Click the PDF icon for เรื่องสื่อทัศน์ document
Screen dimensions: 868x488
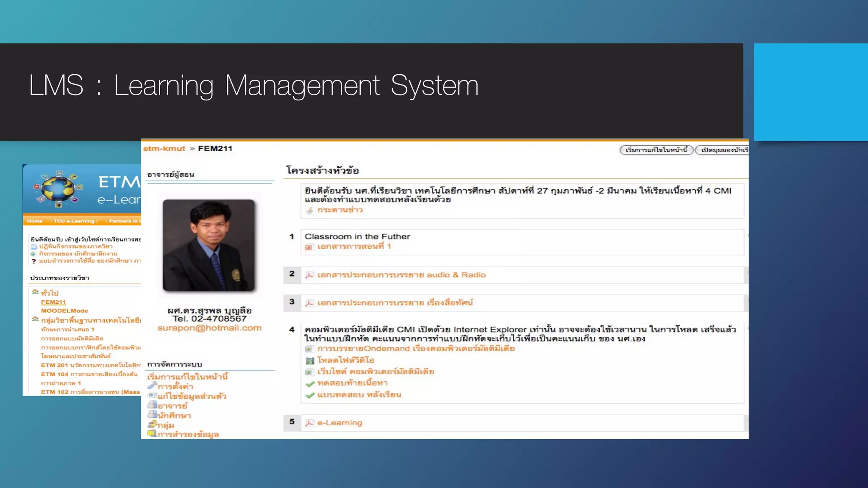coord(310,303)
